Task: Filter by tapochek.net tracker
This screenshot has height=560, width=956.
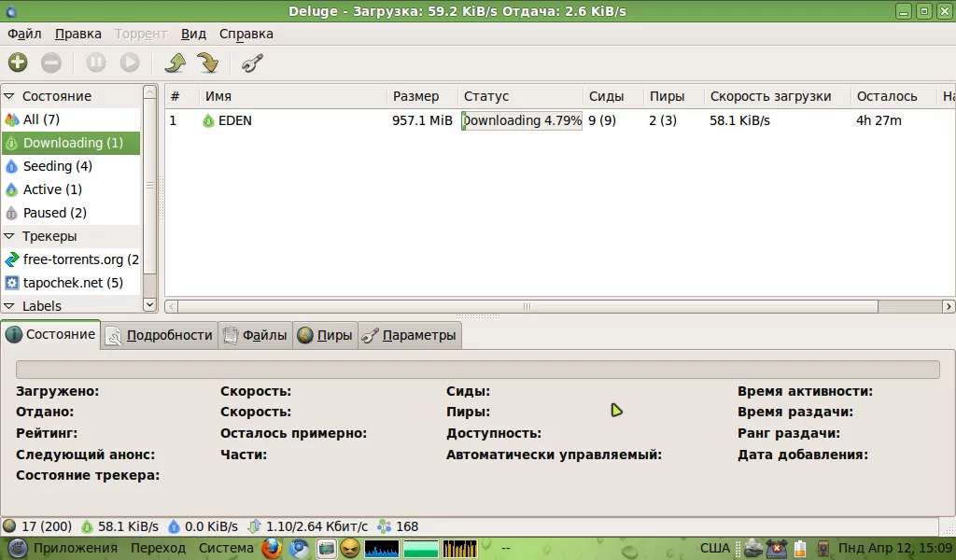Action: 71,283
